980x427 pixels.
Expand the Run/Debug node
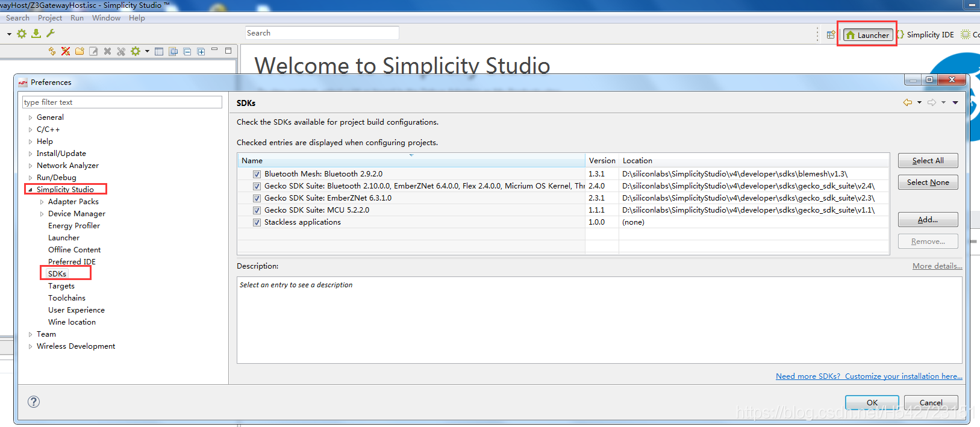30,178
